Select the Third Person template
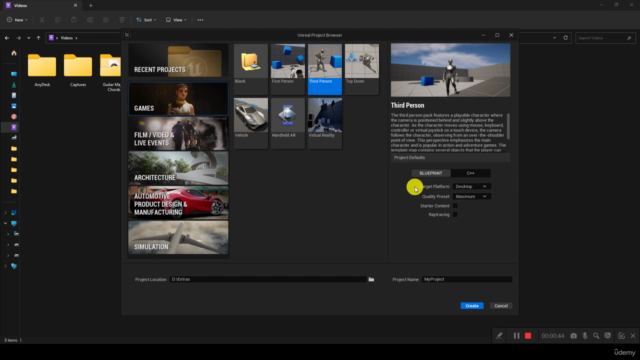This screenshot has height=360, width=640. pyautogui.click(x=325, y=69)
